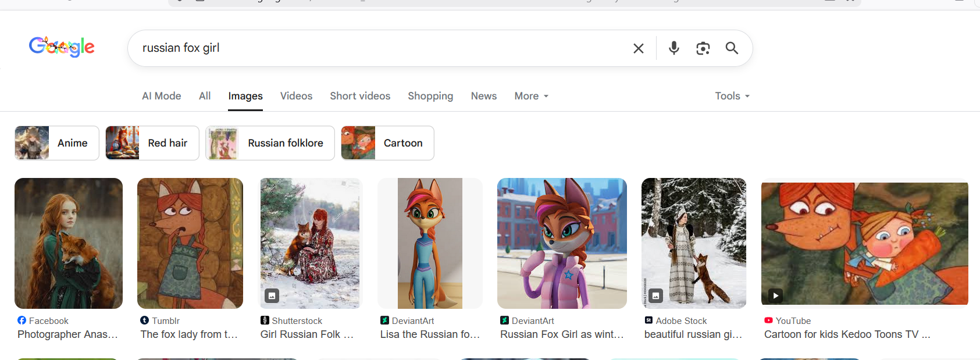Open the Facebook red-haired girl photo
Screen dimensions: 980x360
pos(69,243)
